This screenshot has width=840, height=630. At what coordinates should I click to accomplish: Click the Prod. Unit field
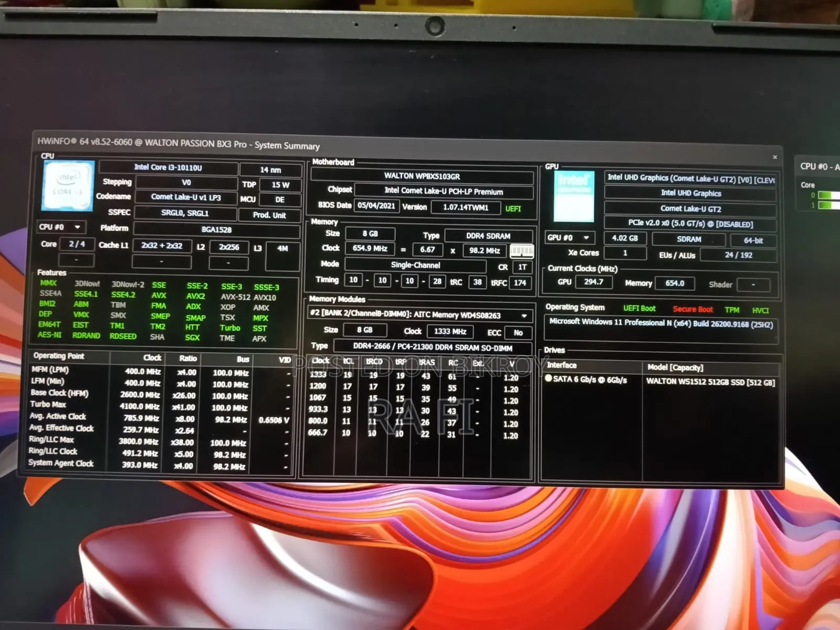click(269, 215)
